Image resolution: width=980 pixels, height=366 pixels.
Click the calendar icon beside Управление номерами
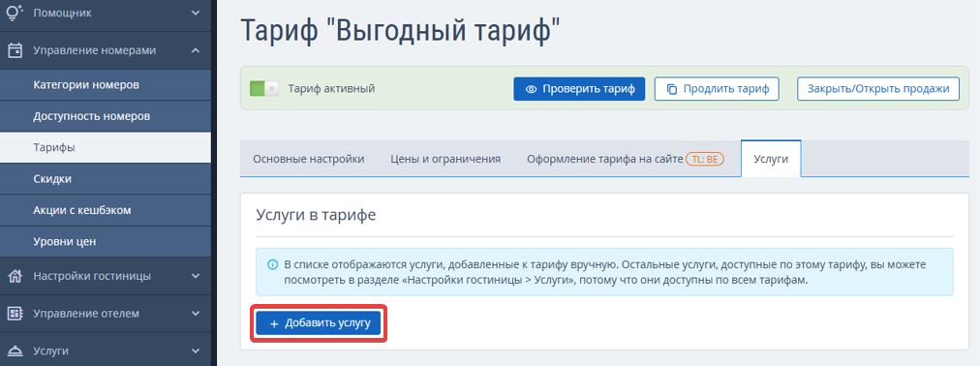(x=15, y=50)
